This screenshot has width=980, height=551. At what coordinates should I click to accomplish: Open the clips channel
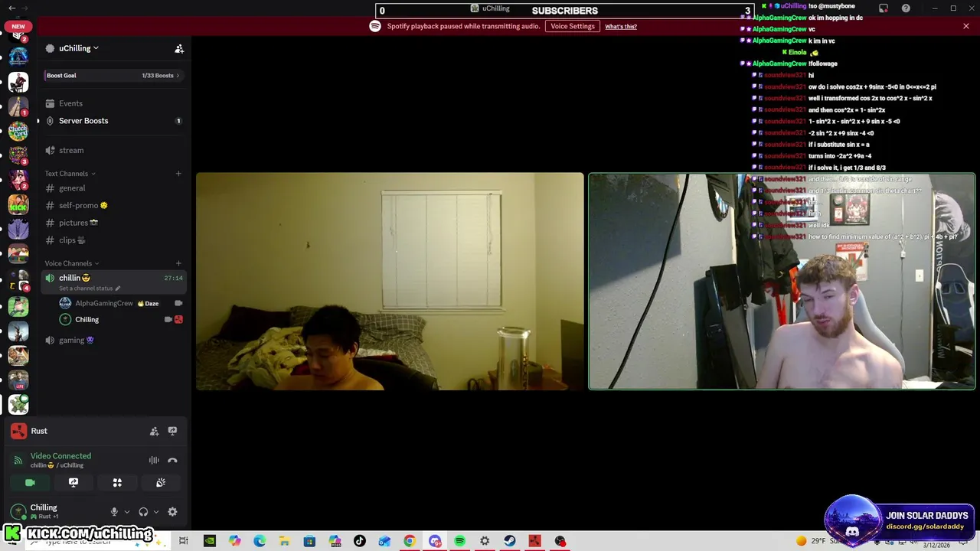pyautogui.click(x=112, y=240)
